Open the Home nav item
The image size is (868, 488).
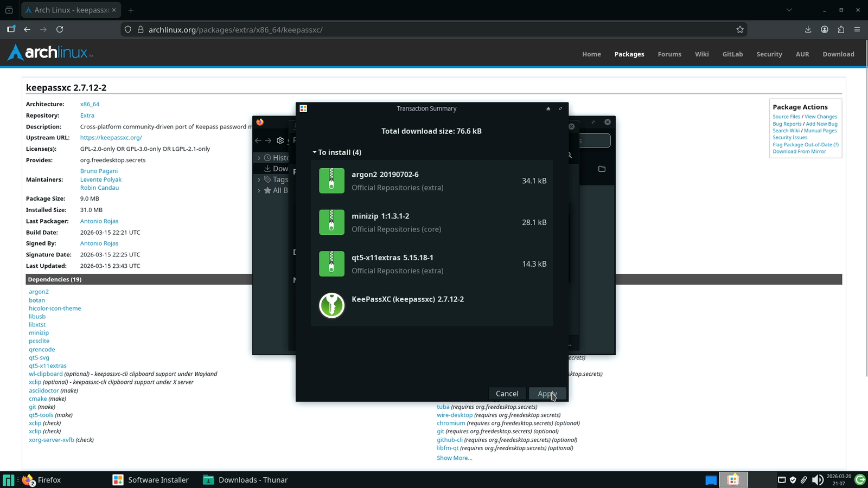coord(591,54)
